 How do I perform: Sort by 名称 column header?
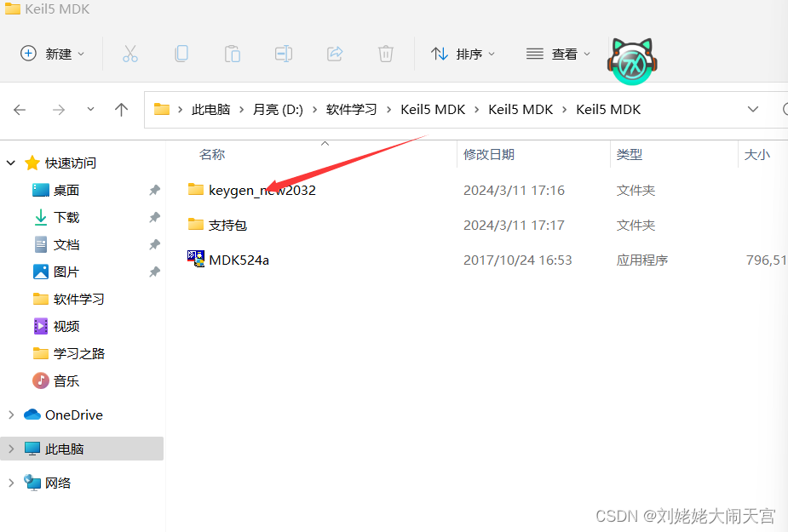coord(211,154)
